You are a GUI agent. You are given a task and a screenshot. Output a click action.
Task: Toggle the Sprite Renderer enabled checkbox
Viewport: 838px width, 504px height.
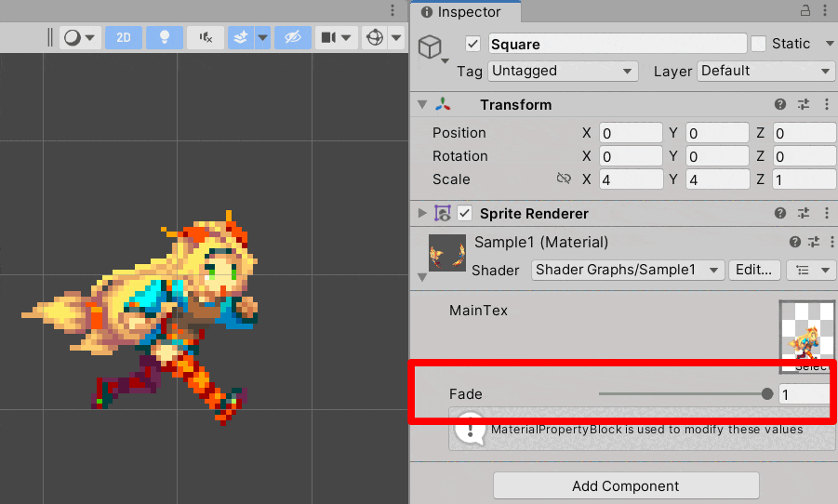pos(464,213)
